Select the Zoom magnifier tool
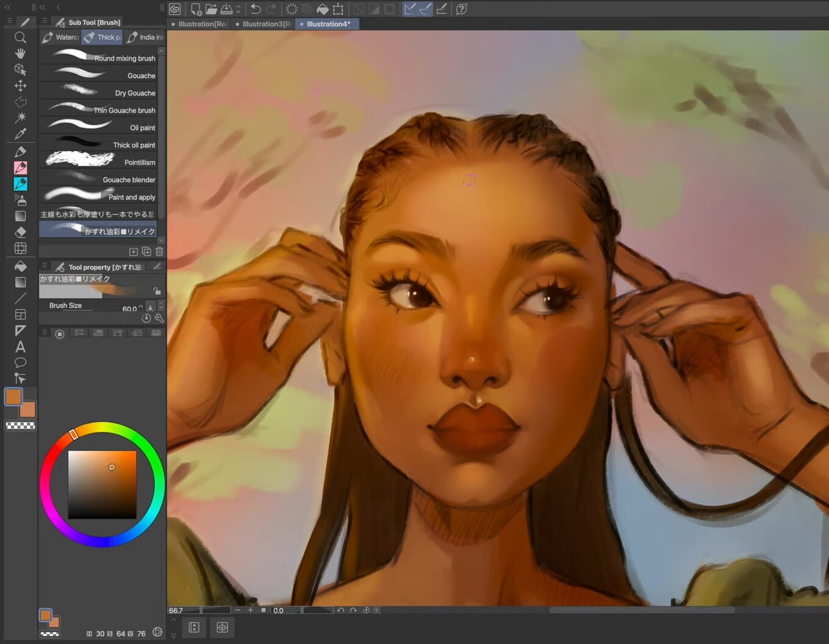This screenshot has height=644, width=829. point(20,37)
